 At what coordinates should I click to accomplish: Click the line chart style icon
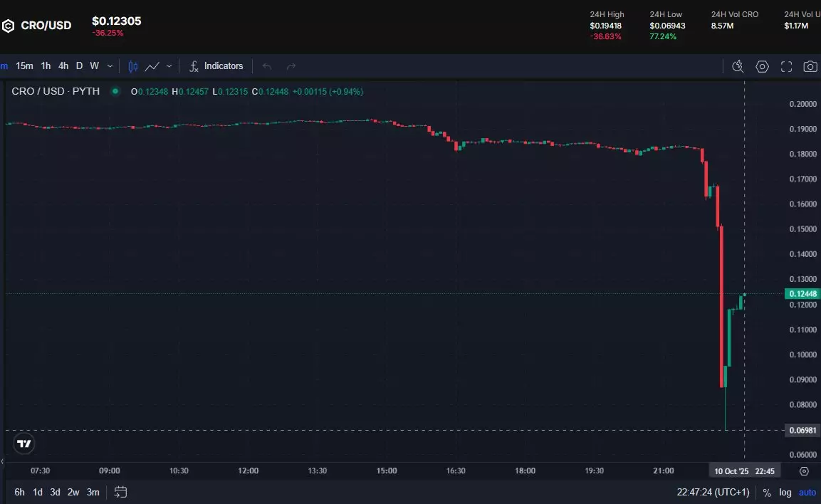pos(152,66)
